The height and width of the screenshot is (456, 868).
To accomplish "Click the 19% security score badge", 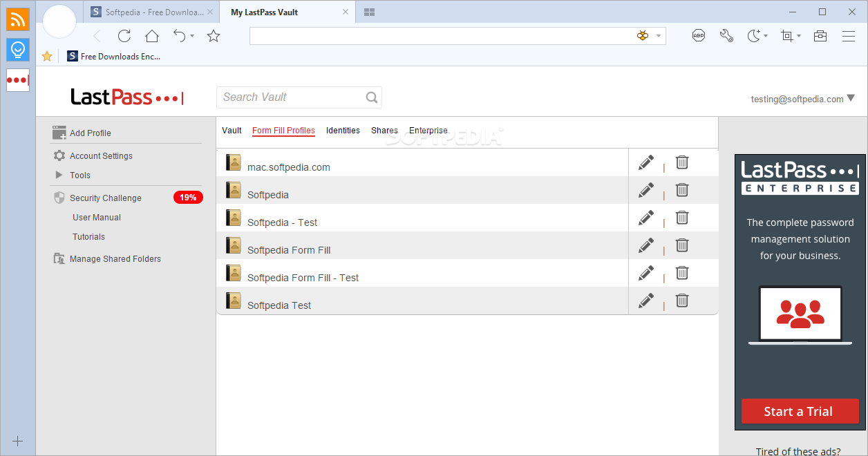I will [188, 198].
